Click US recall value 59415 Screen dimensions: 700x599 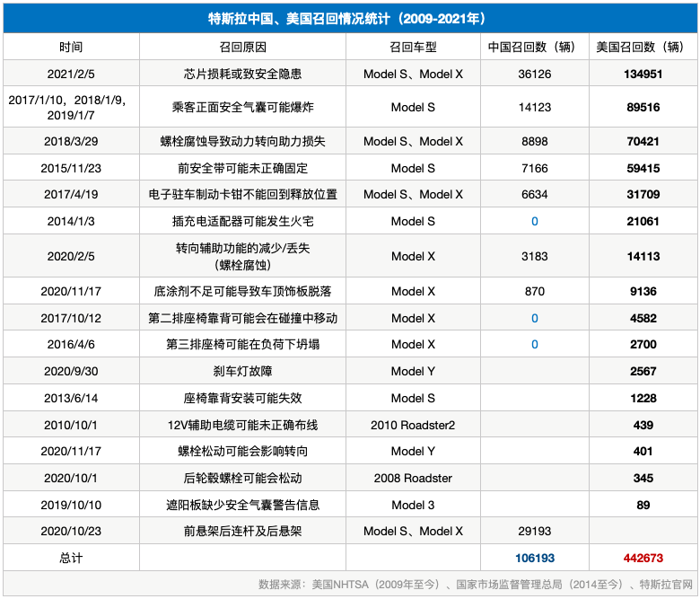(643, 168)
